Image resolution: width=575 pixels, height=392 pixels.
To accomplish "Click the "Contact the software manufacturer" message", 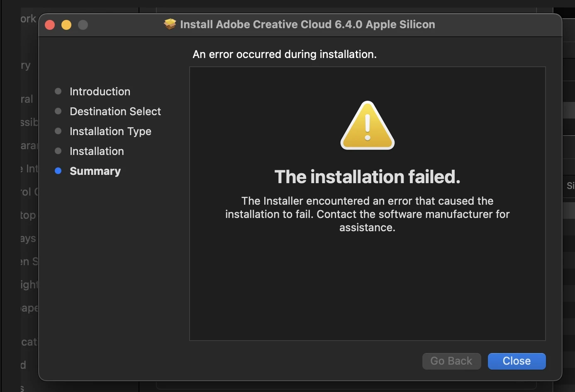I will click(x=367, y=214).
